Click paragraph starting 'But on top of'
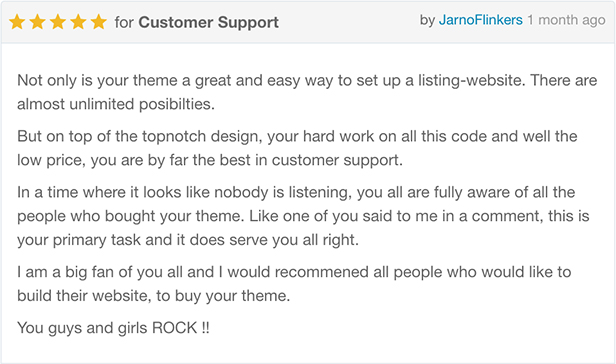616x364 pixels. tap(297, 148)
